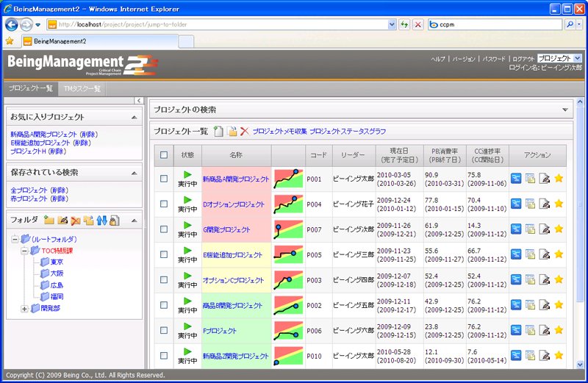Click the new project document icon
The height and width of the screenshot is (383, 588).
click(x=218, y=132)
